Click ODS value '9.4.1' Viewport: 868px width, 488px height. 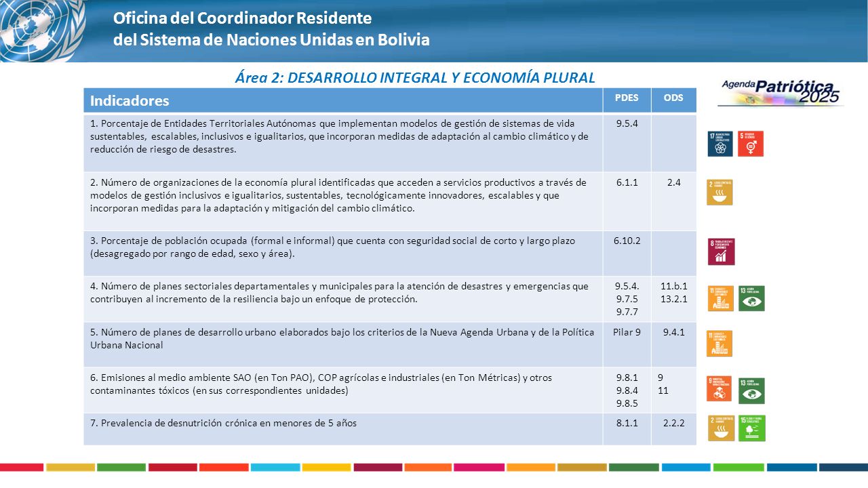673,332
